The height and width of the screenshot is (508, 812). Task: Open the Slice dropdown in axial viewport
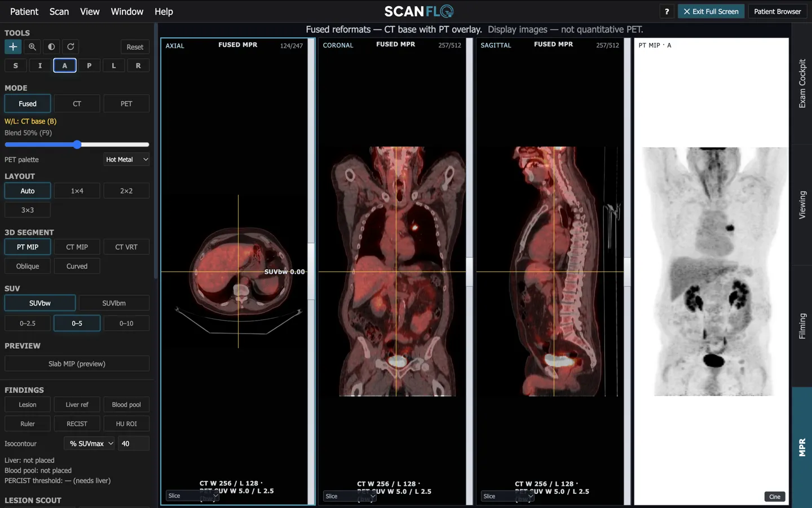(192, 496)
